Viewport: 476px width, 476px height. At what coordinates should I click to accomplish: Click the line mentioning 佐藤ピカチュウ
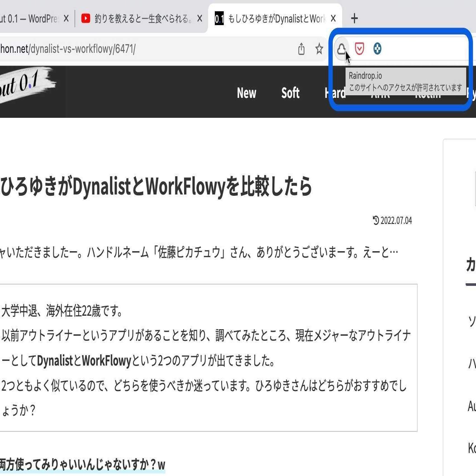(x=199, y=252)
